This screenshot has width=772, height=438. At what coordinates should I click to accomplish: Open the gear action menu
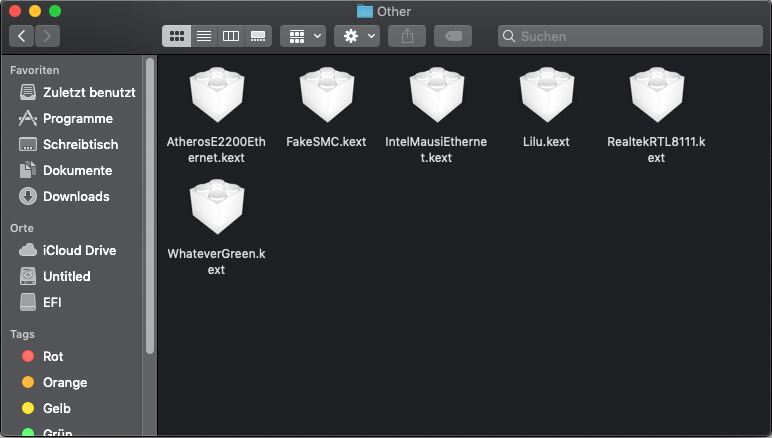tap(357, 36)
